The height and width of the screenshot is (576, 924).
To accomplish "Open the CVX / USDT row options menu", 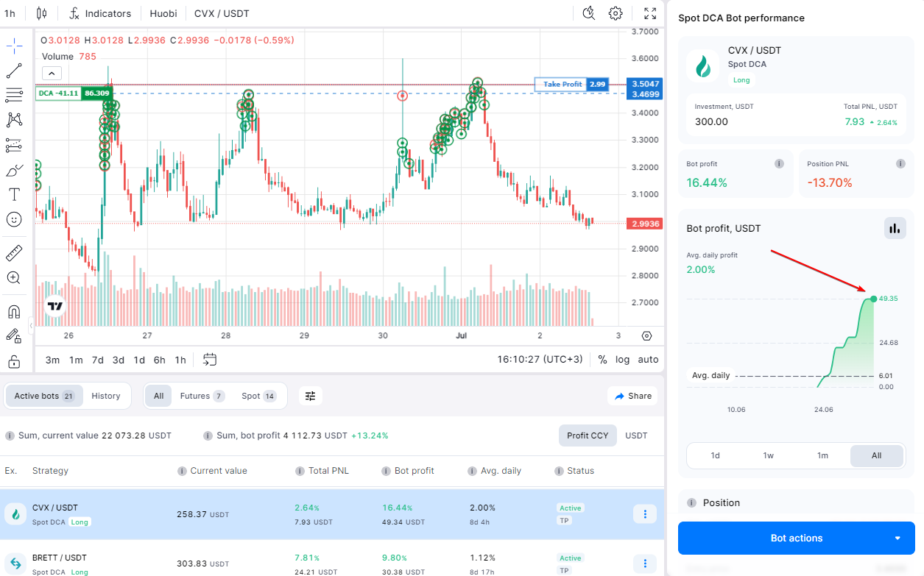I will [x=645, y=514].
